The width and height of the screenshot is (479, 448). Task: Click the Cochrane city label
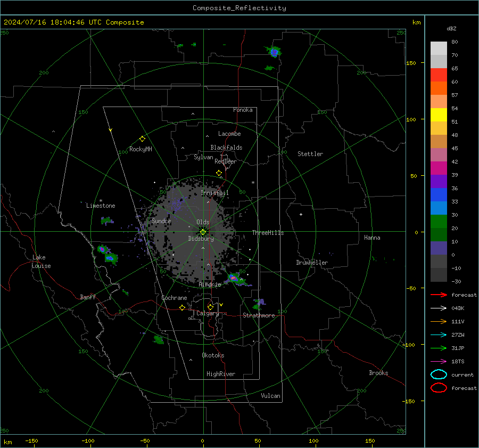tap(174, 298)
